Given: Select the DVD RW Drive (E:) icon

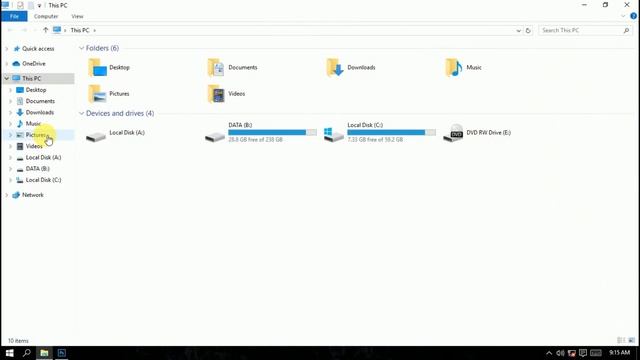Looking at the screenshot, I should (453, 133).
